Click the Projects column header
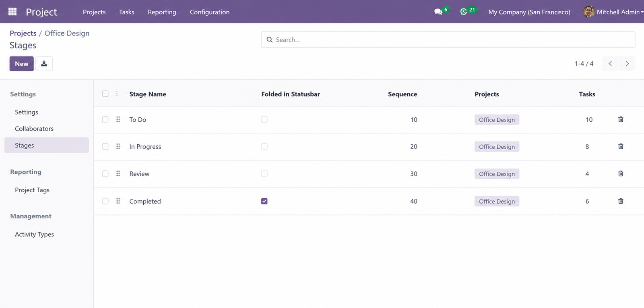 487,94
